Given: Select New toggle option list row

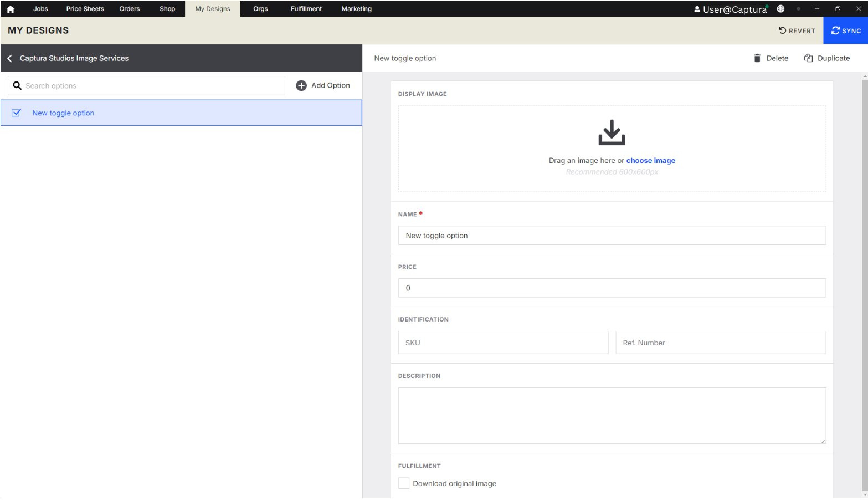Looking at the screenshot, I should pyautogui.click(x=181, y=113).
